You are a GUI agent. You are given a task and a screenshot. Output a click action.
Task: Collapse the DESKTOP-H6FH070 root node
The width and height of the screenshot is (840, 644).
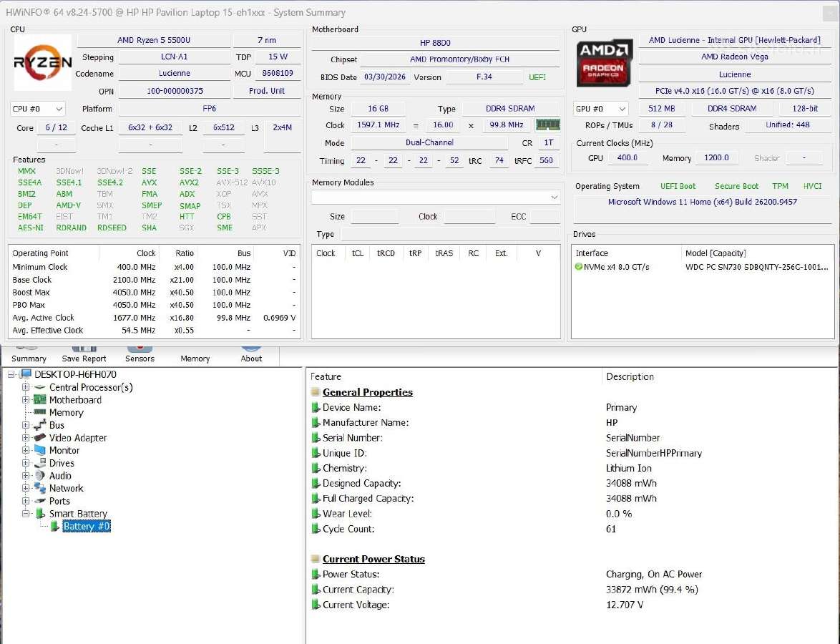(x=11, y=374)
